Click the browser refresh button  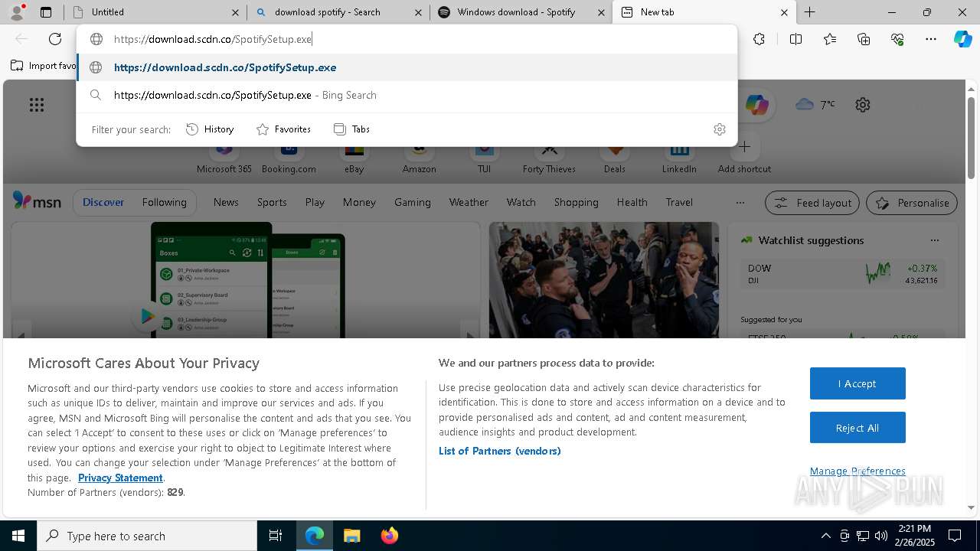coord(55,39)
